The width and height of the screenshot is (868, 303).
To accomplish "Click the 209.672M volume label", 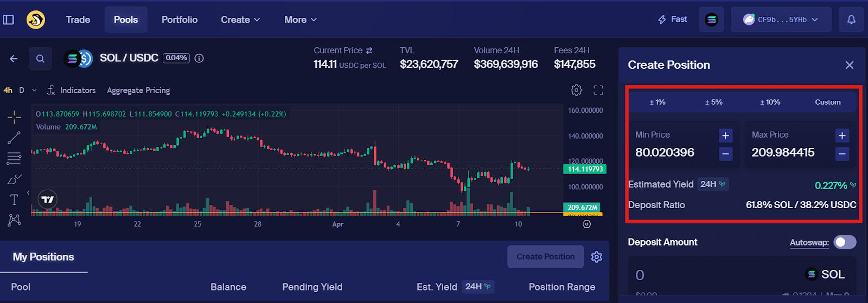I will point(582,208).
